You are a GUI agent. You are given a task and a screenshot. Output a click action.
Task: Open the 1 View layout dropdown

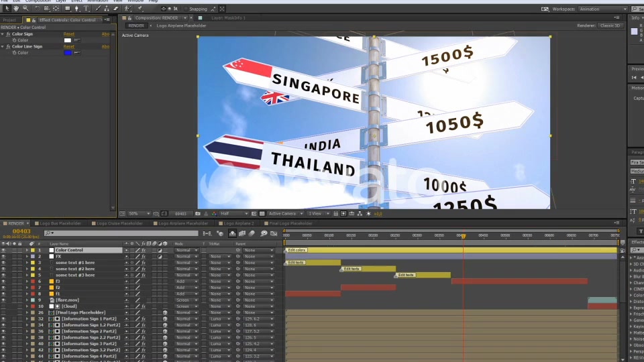[x=319, y=213]
